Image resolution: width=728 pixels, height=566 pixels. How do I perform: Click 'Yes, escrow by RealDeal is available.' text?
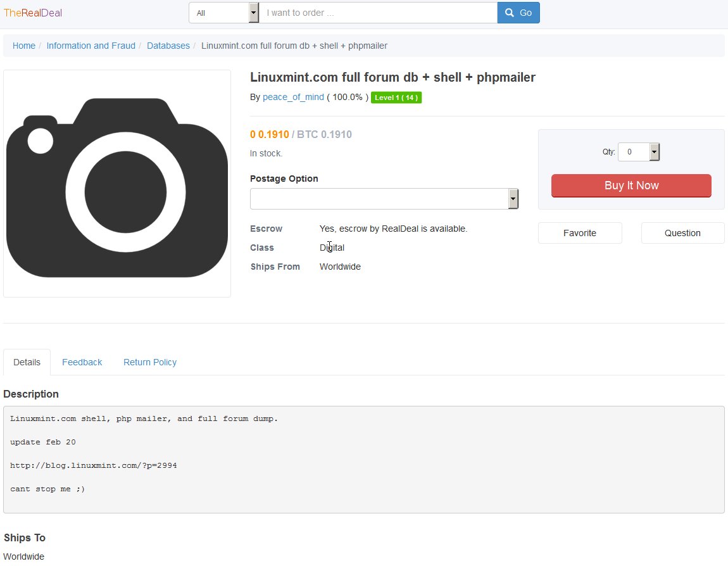point(393,229)
